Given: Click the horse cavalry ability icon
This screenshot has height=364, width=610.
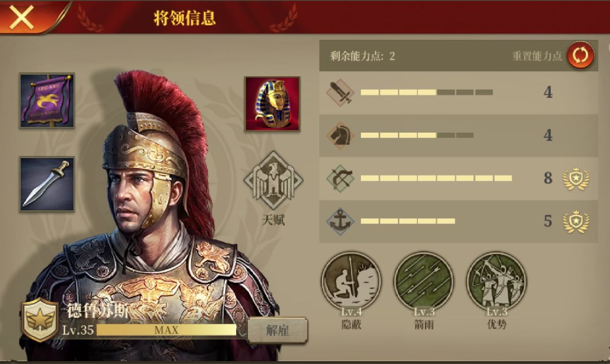Looking at the screenshot, I should tap(340, 135).
